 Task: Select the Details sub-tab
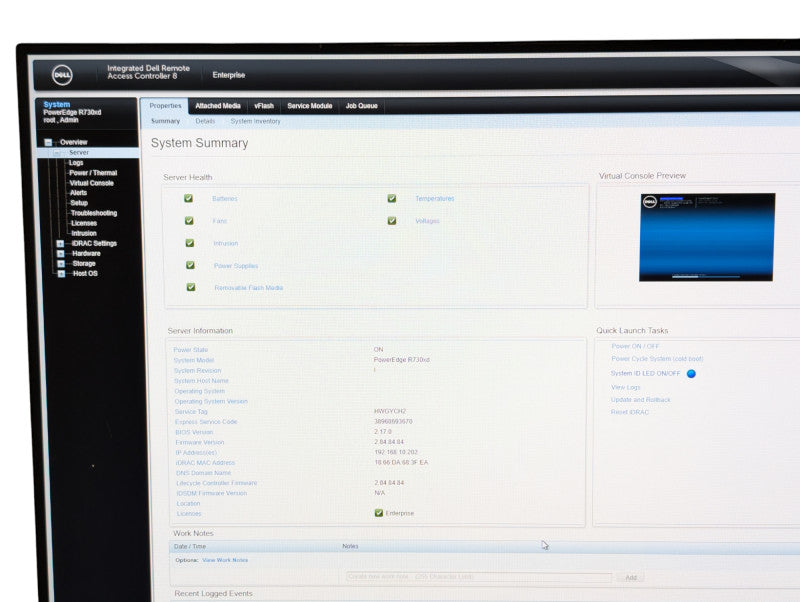click(x=205, y=121)
